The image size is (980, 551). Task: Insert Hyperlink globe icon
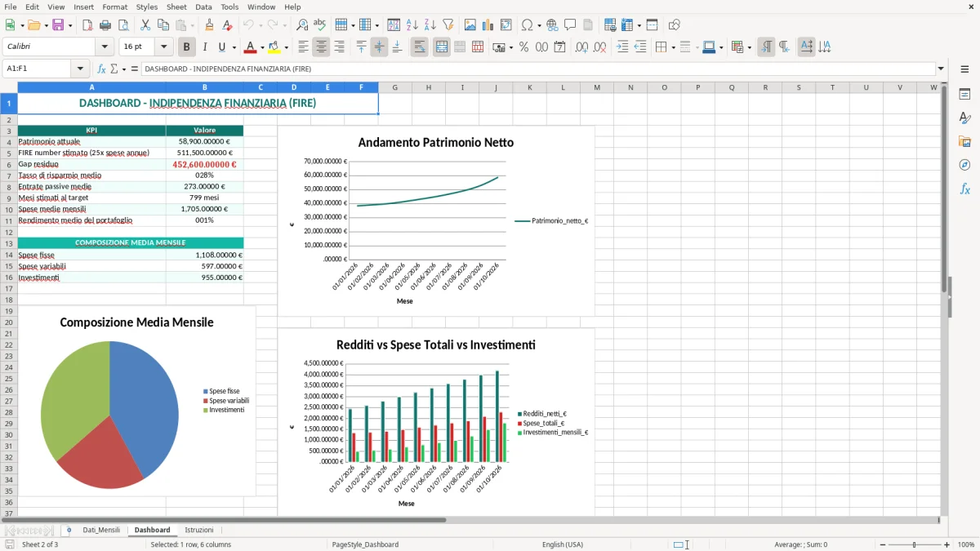(x=552, y=25)
